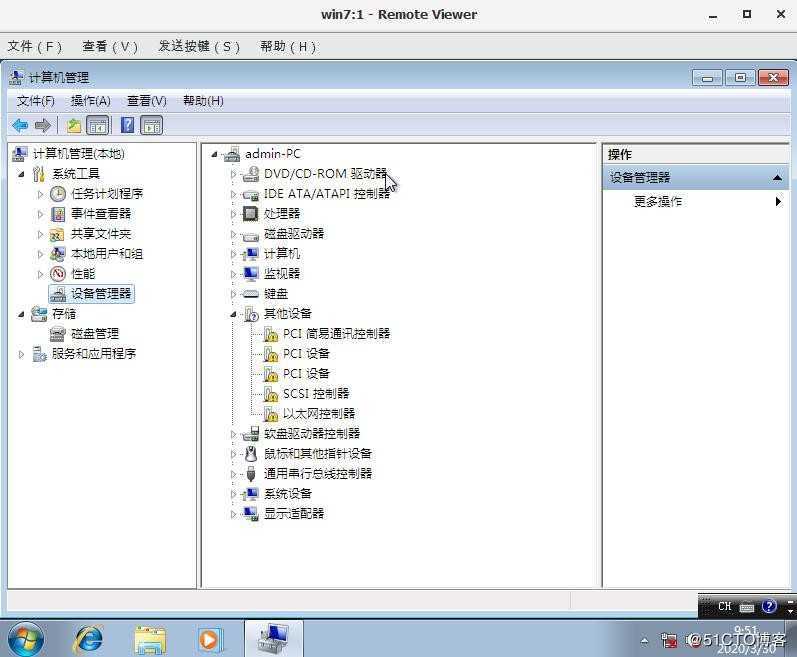Collapse the admin-PC root node
The width and height of the screenshot is (797, 657).
pos(214,154)
